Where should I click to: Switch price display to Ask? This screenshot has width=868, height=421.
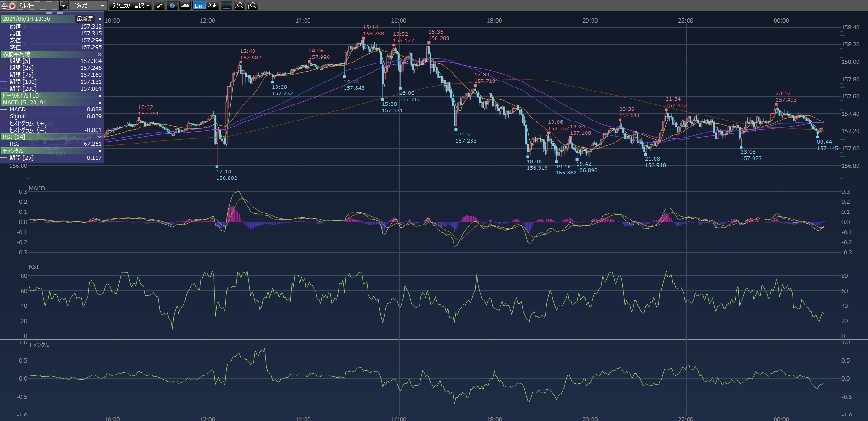(212, 6)
